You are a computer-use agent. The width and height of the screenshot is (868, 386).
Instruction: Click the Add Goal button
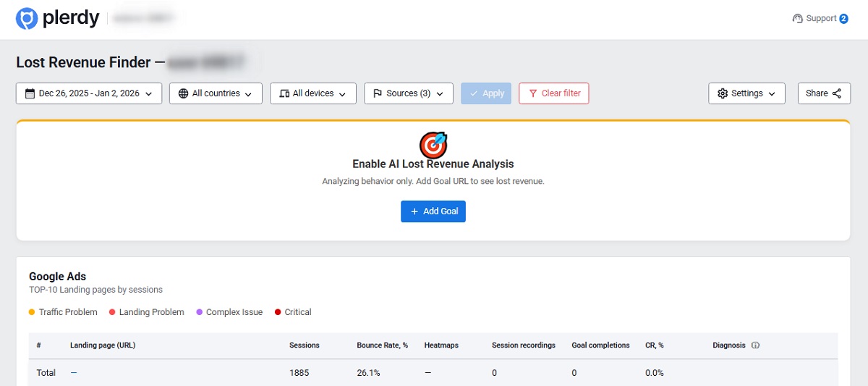pyautogui.click(x=433, y=211)
